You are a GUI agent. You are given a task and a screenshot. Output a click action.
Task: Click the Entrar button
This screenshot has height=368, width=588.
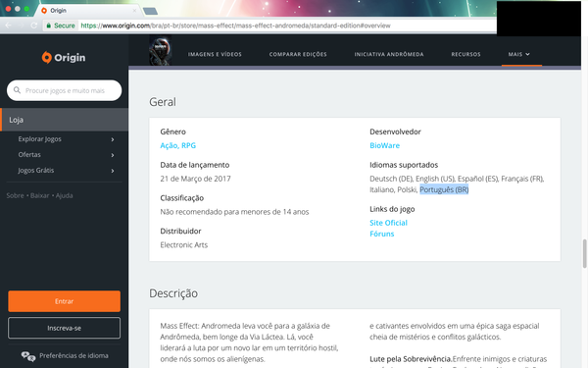pyautogui.click(x=64, y=301)
